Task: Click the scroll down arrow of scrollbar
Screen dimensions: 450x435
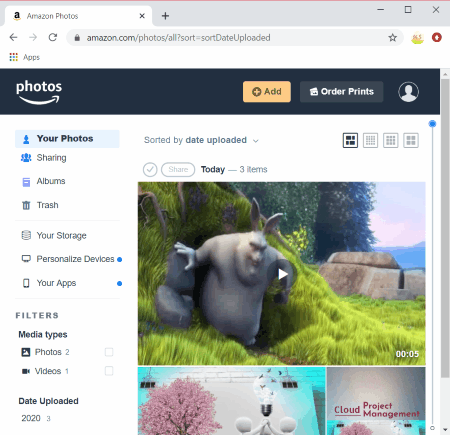Action: (445, 430)
